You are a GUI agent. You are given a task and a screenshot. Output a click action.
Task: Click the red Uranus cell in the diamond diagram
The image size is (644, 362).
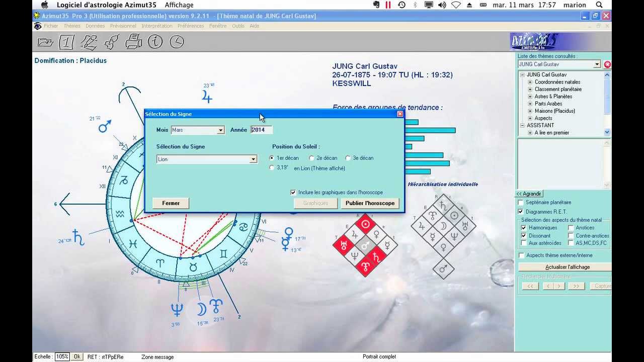coord(344,246)
